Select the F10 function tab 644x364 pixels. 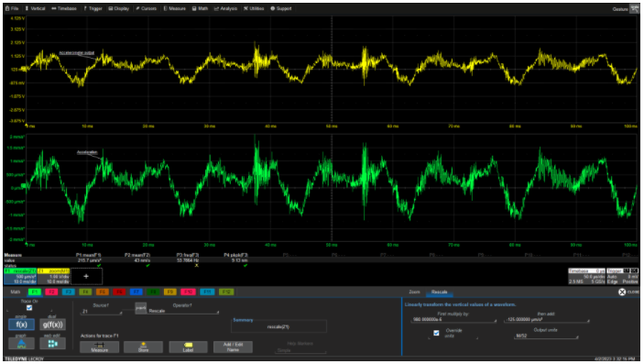[x=188, y=292]
